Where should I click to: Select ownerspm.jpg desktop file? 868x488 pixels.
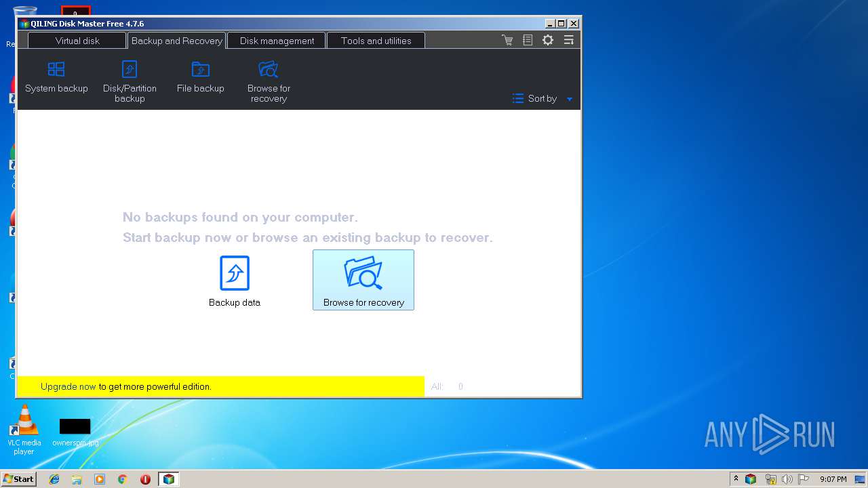(75, 432)
